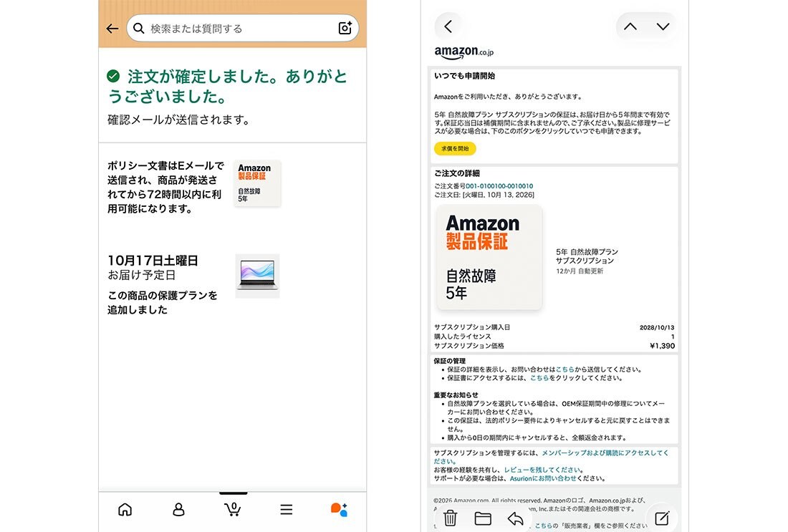Move email with folder icon
Viewport: 788px width, 532px height.
(x=483, y=518)
